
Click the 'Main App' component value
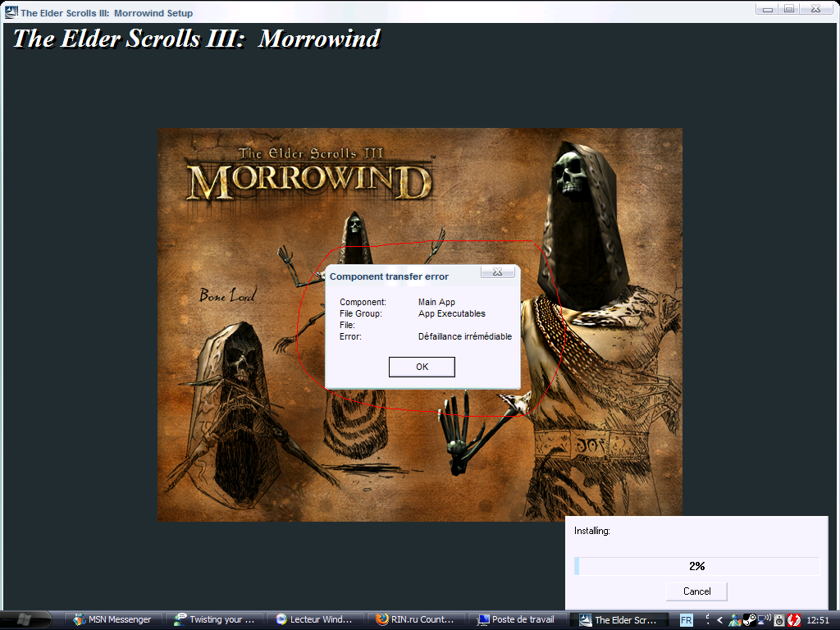pyautogui.click(x=436, y=302)
